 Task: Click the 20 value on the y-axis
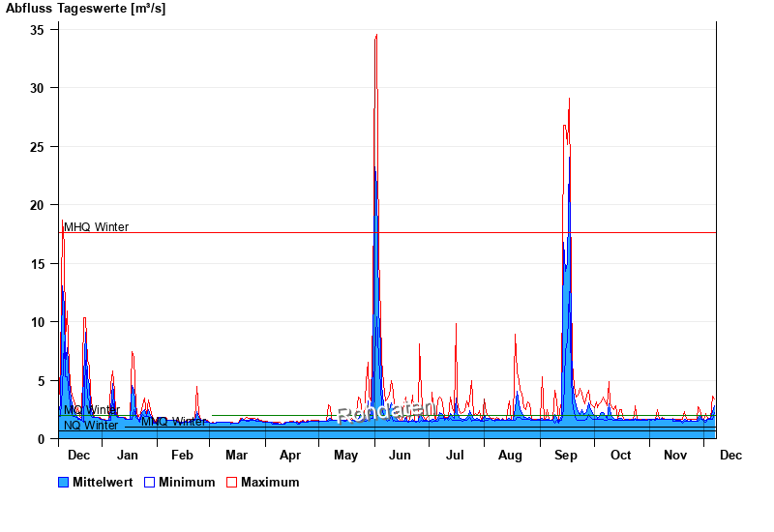coord(37,205)
